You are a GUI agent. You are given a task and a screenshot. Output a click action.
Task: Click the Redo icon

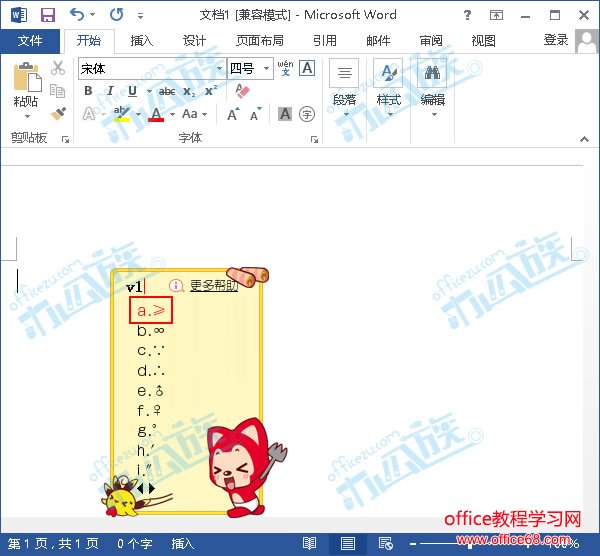[x=116, y=15]
